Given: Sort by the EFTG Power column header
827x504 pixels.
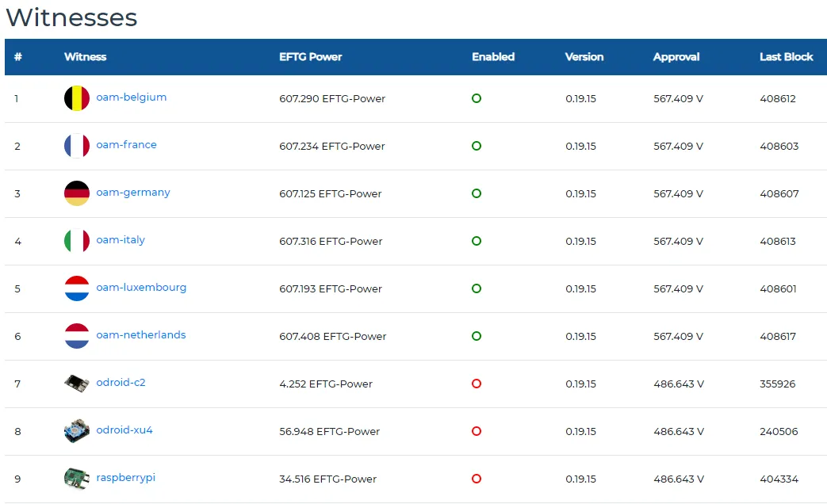Looking at the screenshot, I should [x=310, y=57].
